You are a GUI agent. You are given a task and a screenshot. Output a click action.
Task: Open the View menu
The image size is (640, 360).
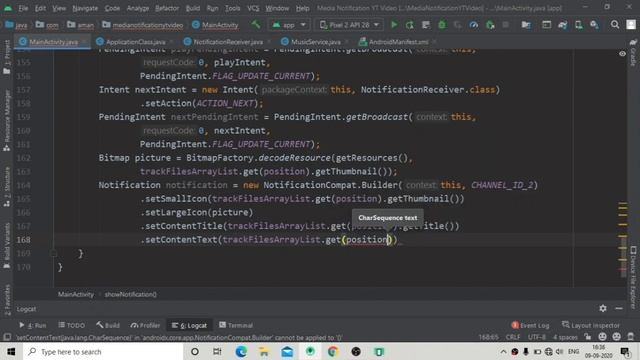tap(59, 8)
